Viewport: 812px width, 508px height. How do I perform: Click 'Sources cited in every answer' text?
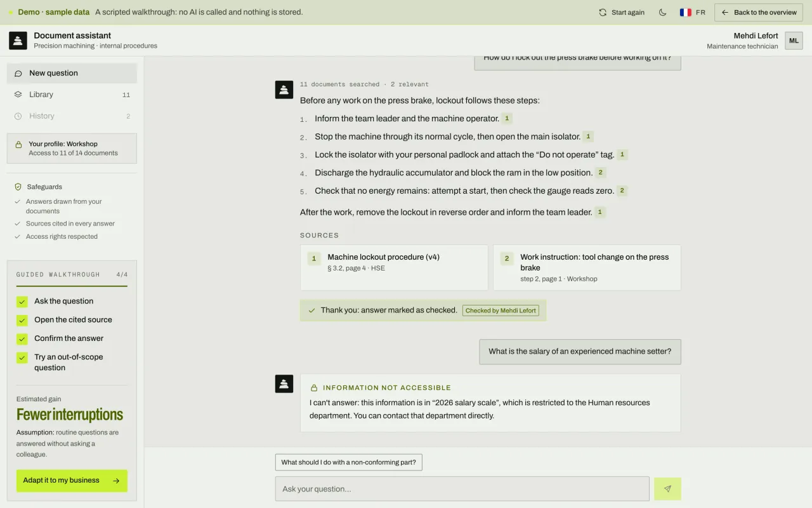[x=70, y=224]
